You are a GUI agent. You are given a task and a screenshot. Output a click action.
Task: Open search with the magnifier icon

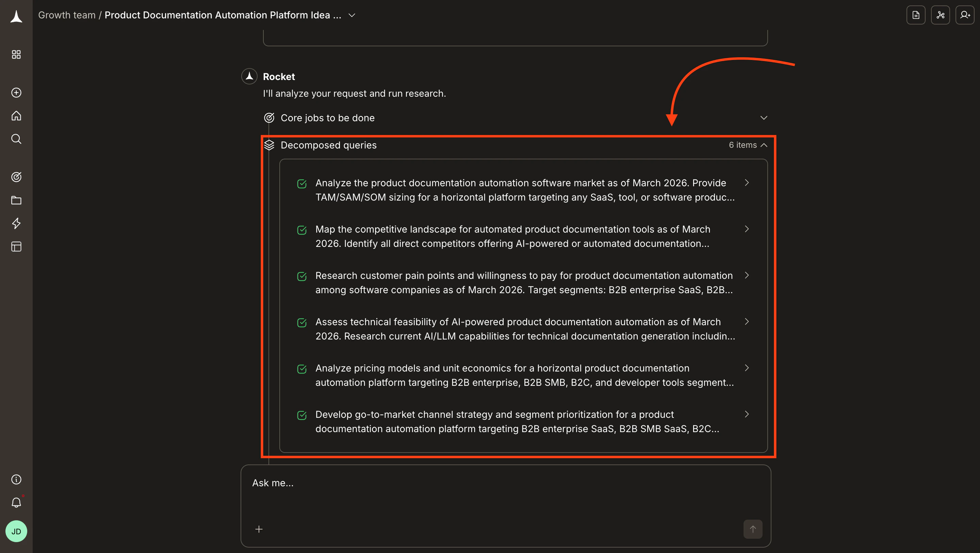(16, 139)
